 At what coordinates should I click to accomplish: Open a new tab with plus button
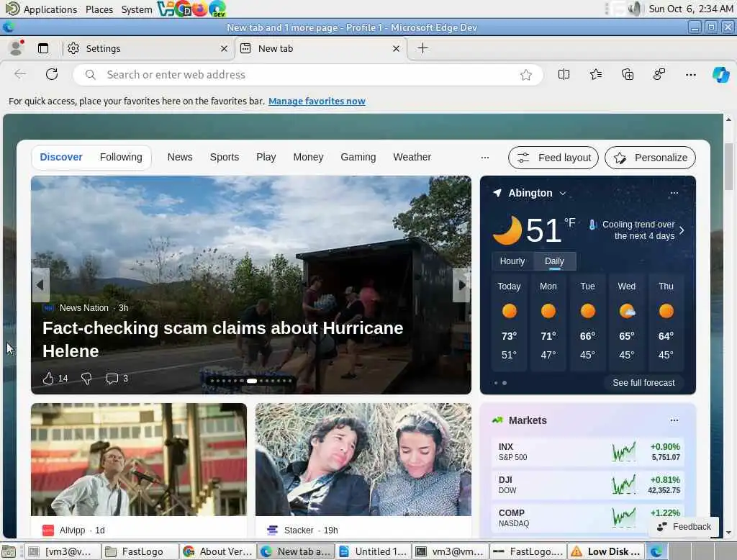coord(422,48)
